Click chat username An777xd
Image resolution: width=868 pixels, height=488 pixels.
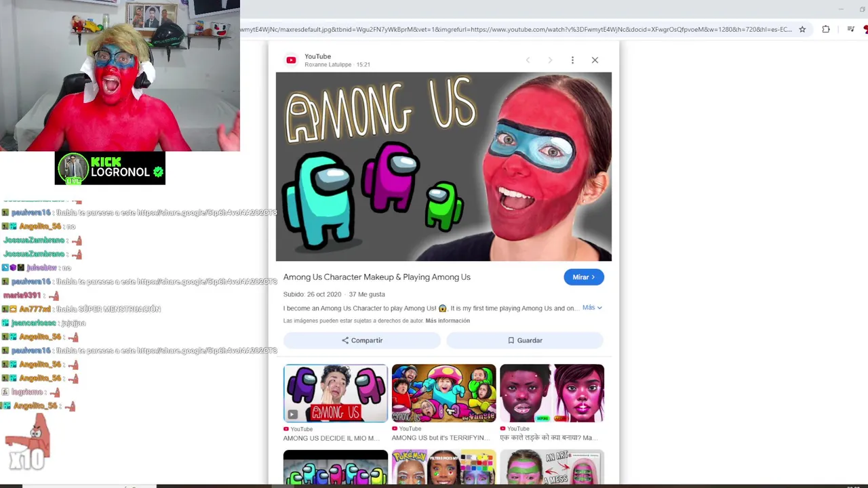pos(37,309)
